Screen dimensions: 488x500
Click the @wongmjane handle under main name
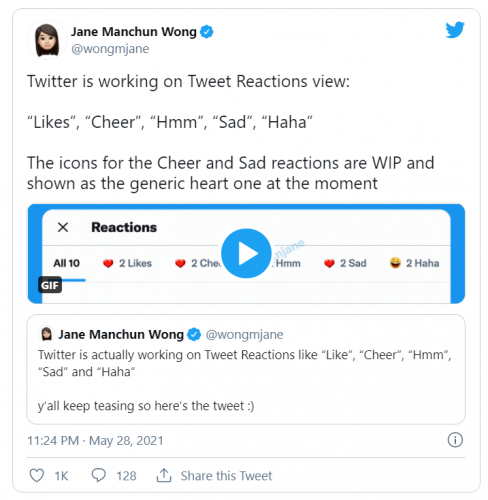coord(110,49)
